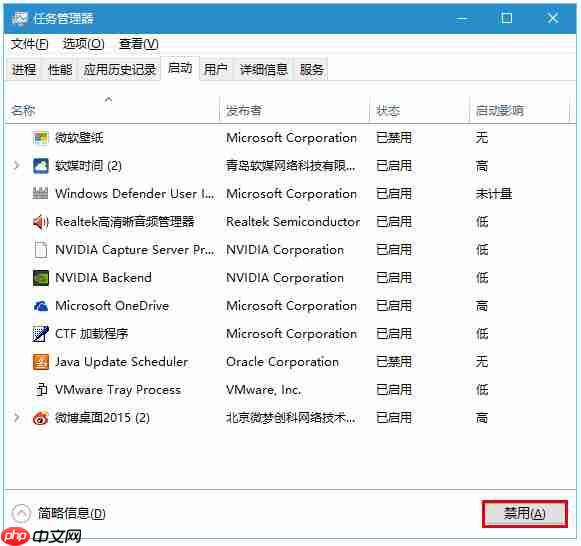Expand the 软媒时间 (2) group
Viewport: 581px width, 546px height.
[x=16, y=165]
